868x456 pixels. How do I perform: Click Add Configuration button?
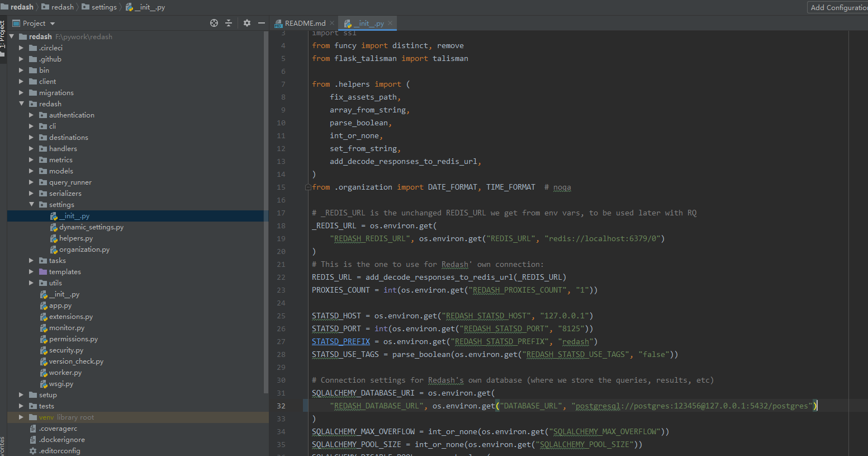click(837, 7)
